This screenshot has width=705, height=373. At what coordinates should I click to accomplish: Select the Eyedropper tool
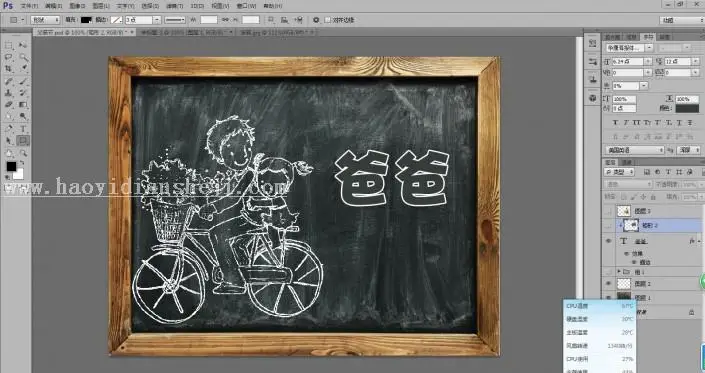[23, 69]
